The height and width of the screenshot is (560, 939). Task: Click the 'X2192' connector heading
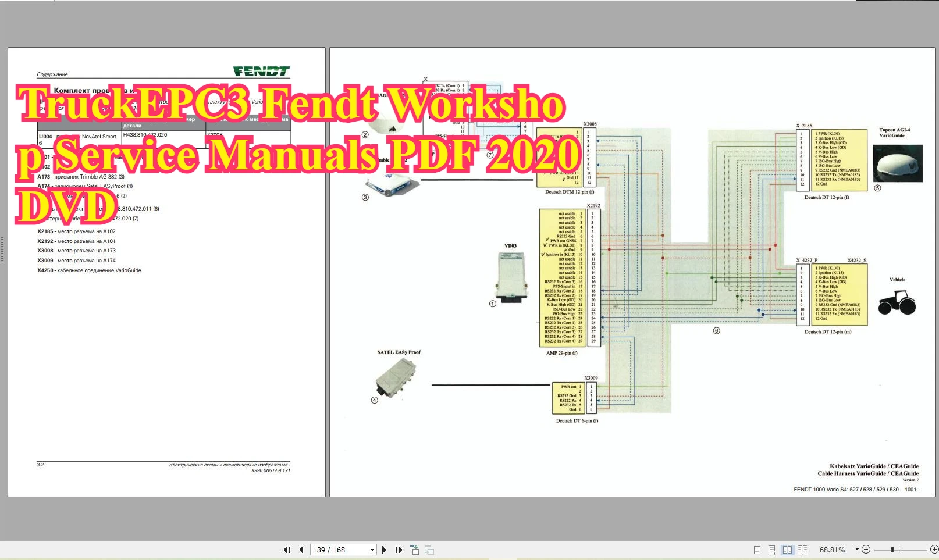pos(593,206)
